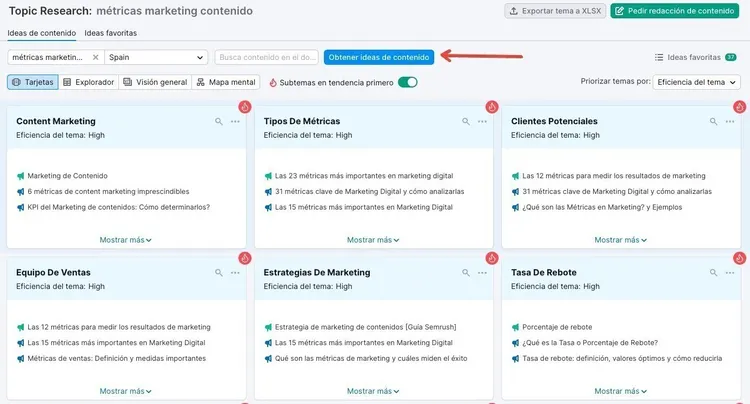Click megaphone next to Las 23 métricas más importantes
The image size is (750, 404).
pos(268,176)
